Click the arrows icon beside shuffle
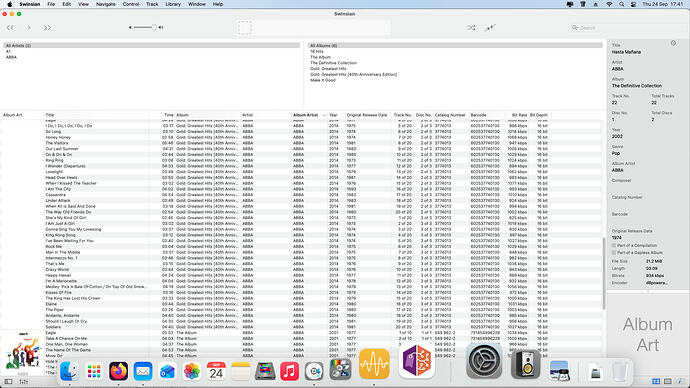This screenshot has width=690, height=388. [x=490, y=28]
